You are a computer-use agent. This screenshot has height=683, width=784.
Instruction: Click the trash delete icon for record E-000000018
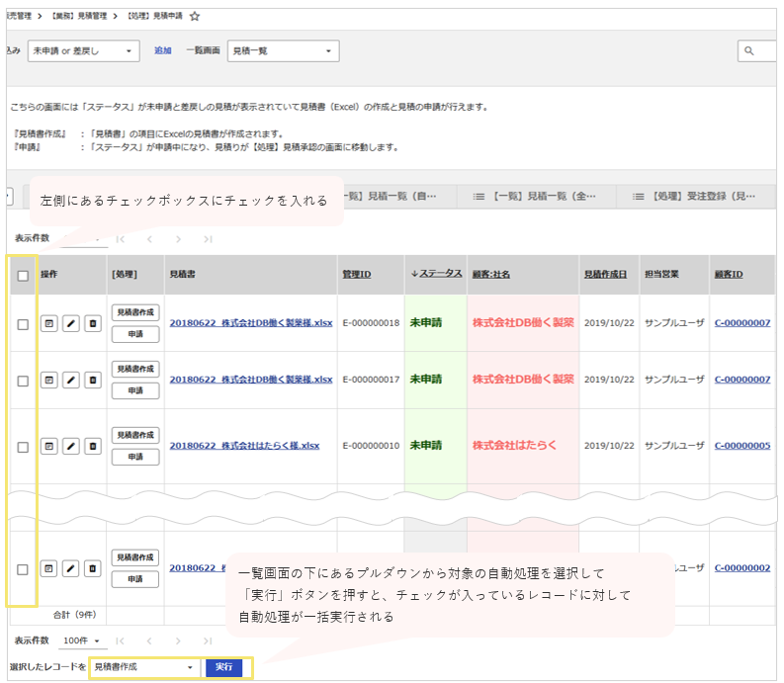tap(93, 324)
